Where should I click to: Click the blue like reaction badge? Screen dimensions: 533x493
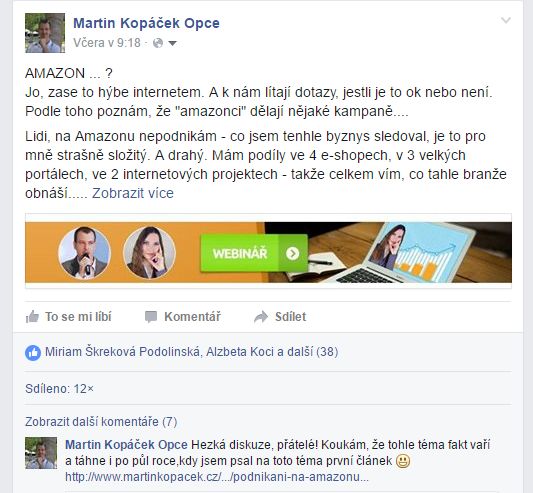(x=33, y=353)
